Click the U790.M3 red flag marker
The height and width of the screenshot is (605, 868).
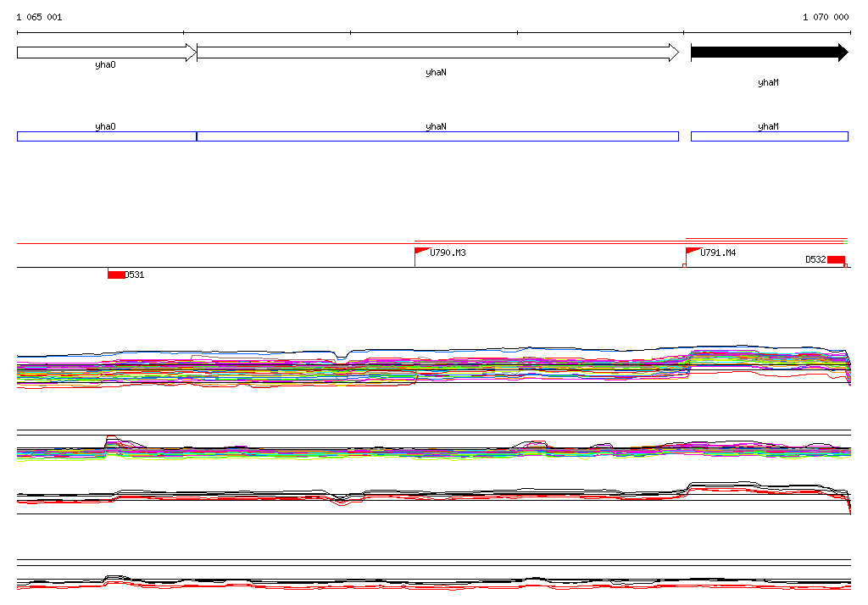(x=422, y=252)
